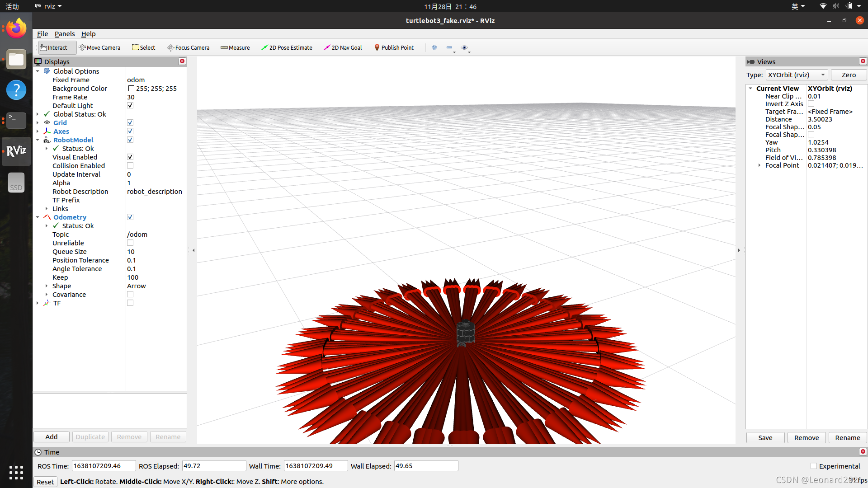Open the File menu

(x=42, y=34)
